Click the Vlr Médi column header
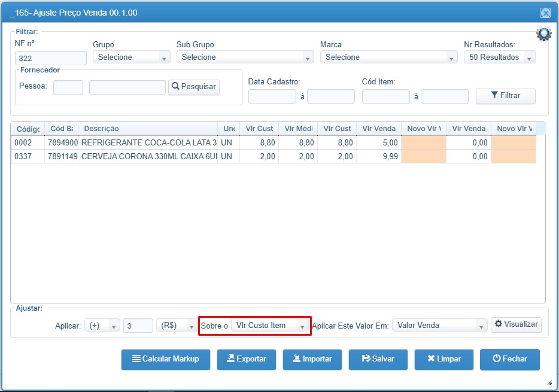The height and width of the screenshot is (392, 559). coord(298,129)
